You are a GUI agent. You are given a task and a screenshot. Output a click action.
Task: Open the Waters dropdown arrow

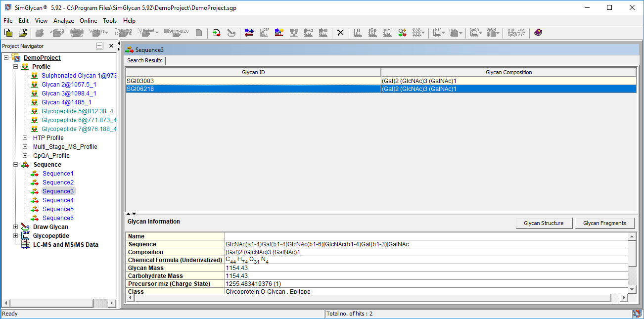click(x=106, y=33)
